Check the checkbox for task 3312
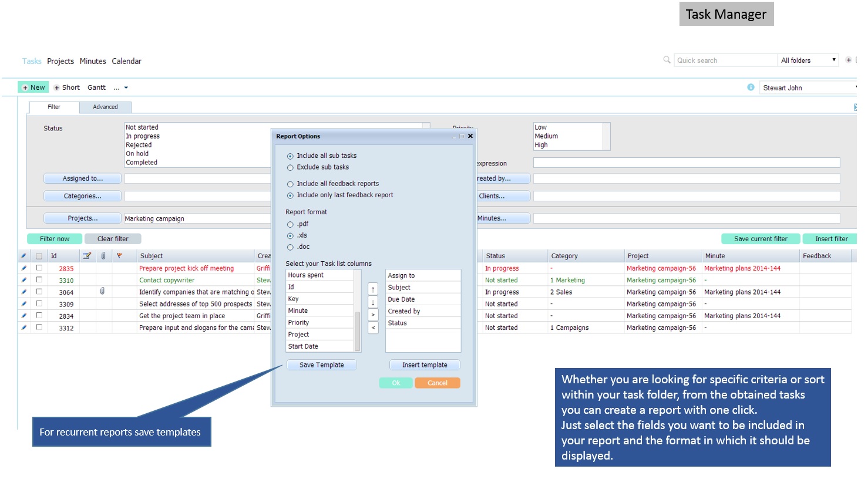The image size is (868, 486). pos(39,328)
